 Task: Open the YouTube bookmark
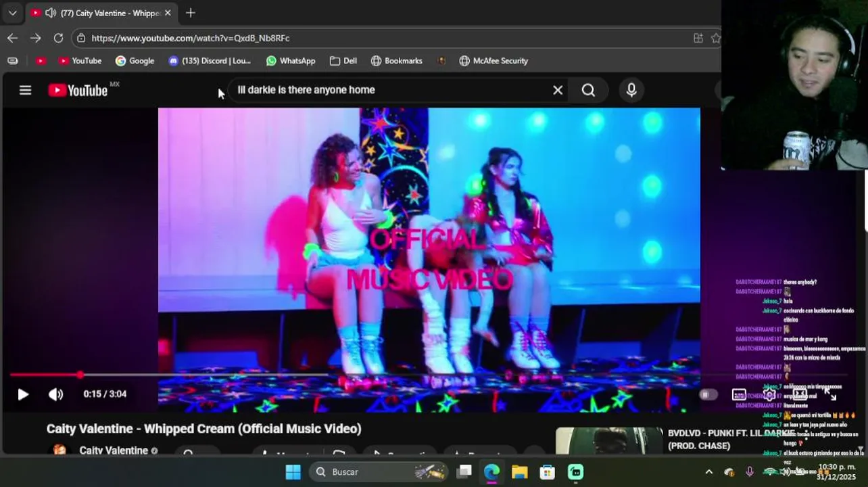tap(80, 61)
